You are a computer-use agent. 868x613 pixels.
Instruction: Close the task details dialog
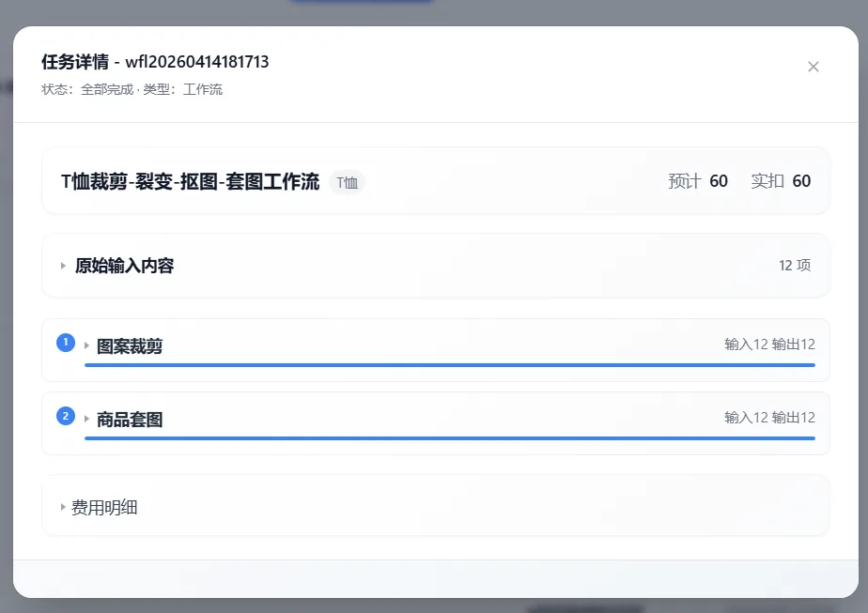tap(814, 67)
